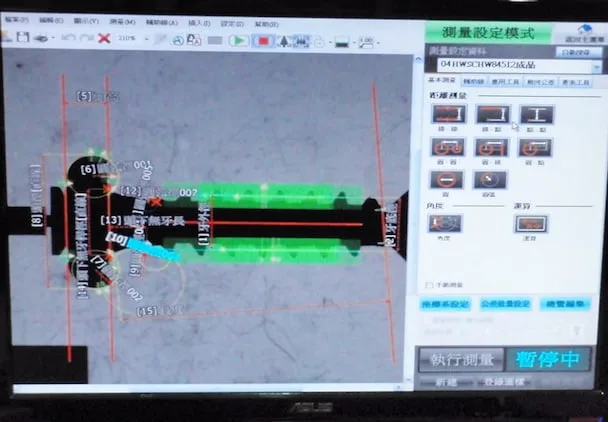Open the measurement setting file dropdown arrow
This screenshot has width=608, height=422.
[596, 68]
